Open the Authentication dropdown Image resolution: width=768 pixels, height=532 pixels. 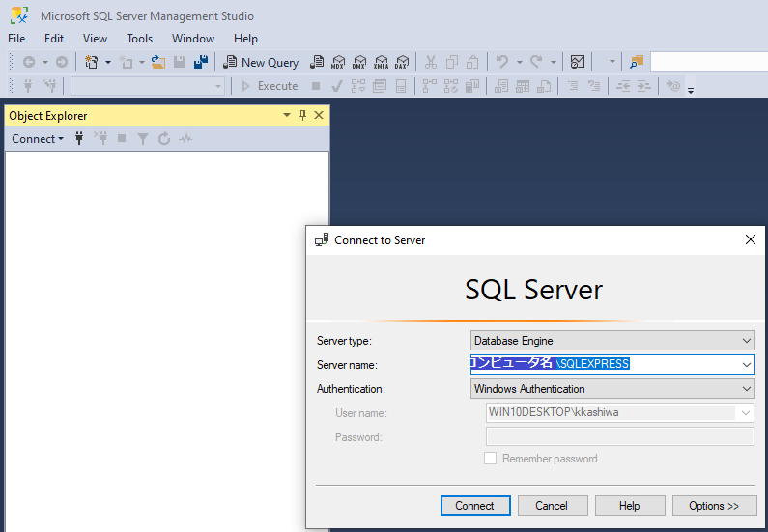746,389
